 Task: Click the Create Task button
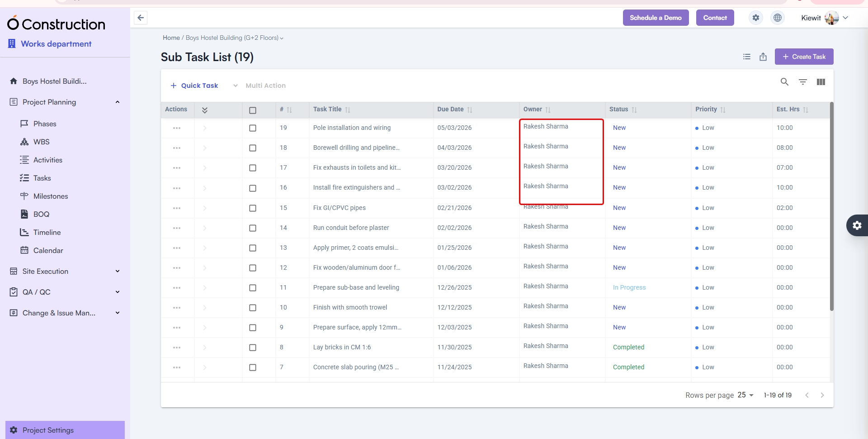pyautogui.click(x=804, y=57)
